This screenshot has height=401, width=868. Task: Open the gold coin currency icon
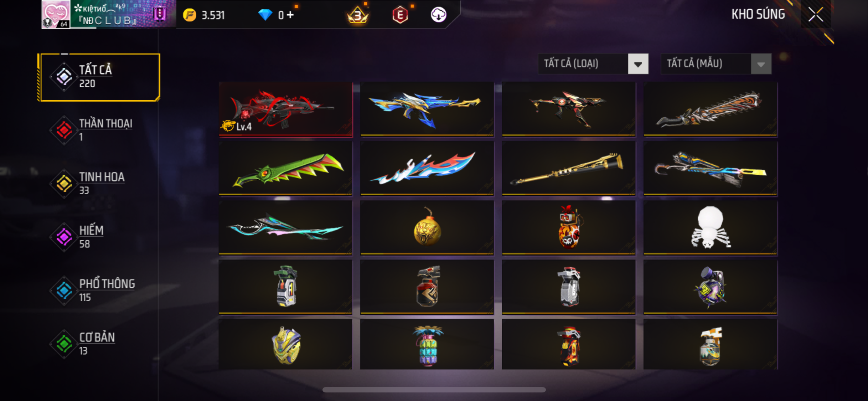coord(190,15)
